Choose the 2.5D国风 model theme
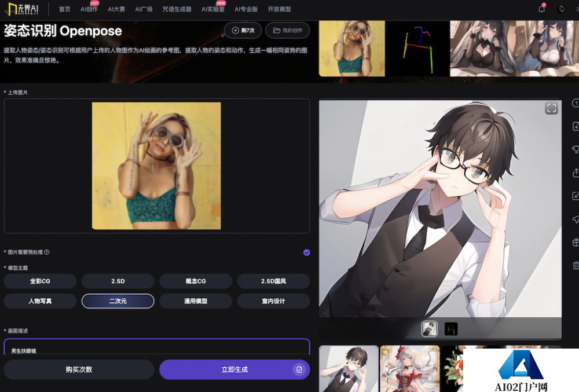 [x=273, y=281]
